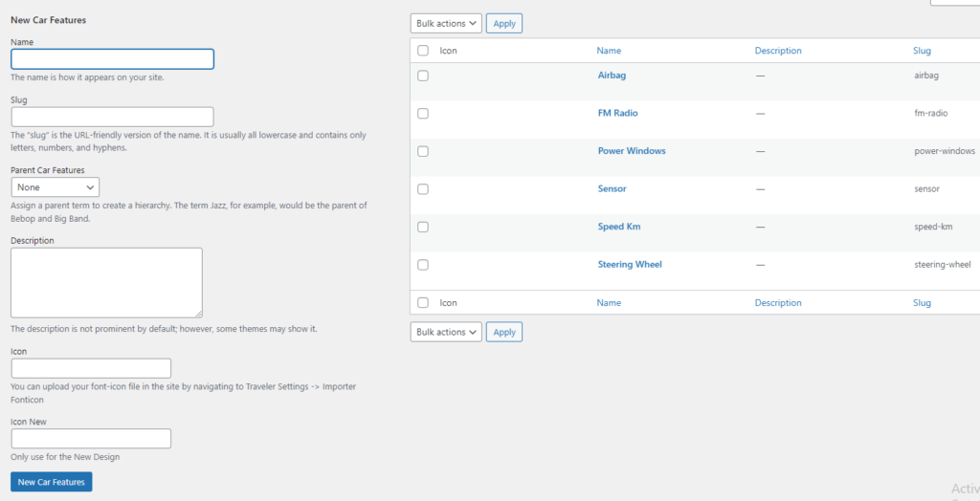This screenshot has width=980, height=501.
Task: Focus the Icon New input field
Action: (x=91, y=439)
